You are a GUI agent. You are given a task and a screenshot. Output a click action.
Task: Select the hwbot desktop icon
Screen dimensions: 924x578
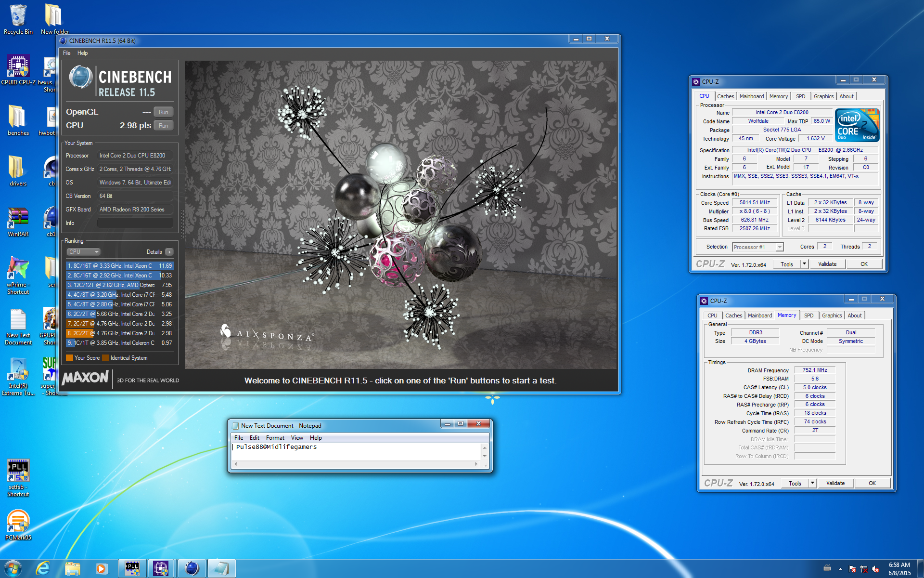[x=48, y=120]
